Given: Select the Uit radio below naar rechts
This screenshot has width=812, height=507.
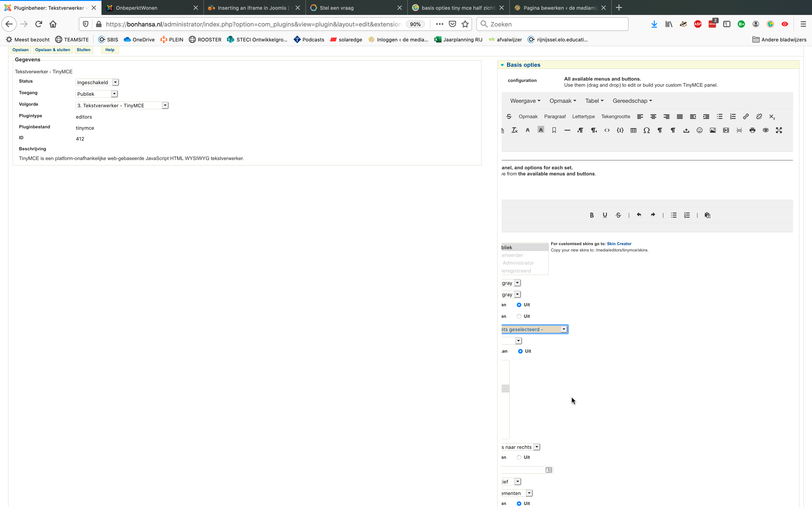Looking at the screenshot, I should point(519,457).
